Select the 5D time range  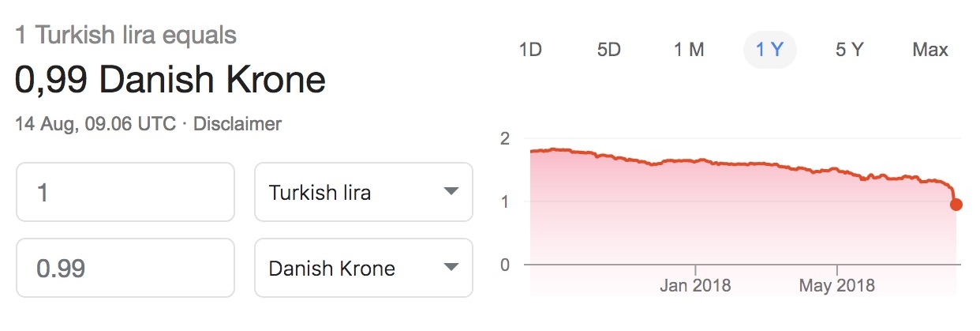(x=609, y=51)
